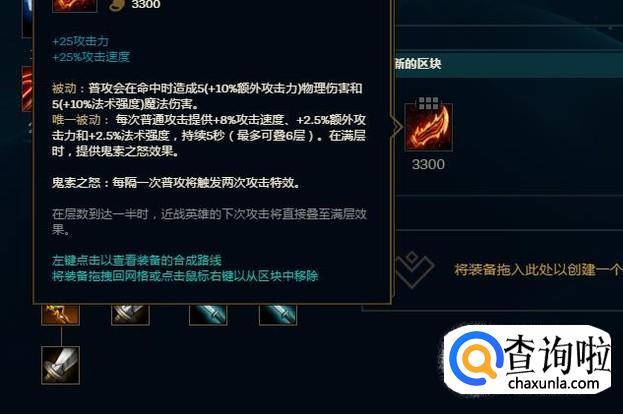Click the 左键点击以查看装备的合成路线 hint
The width and height of the screenshot is (623, 414).
[137, 260]
